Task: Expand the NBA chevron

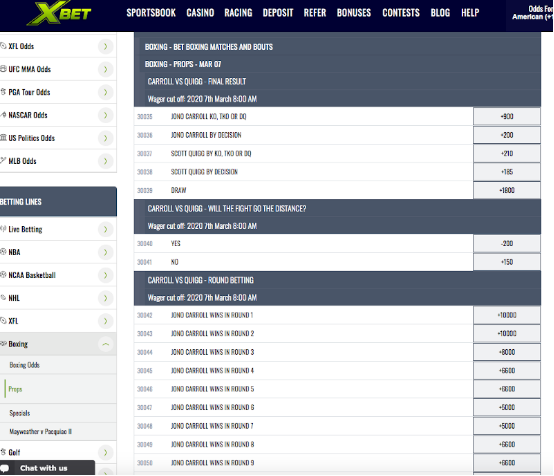Action: [106, 252]
